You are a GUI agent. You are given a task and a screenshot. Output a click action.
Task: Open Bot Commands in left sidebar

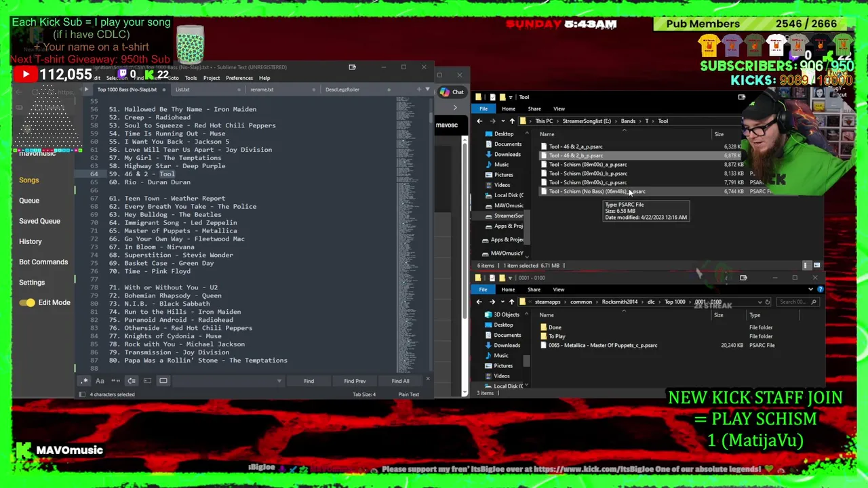(x=43, y=262)
